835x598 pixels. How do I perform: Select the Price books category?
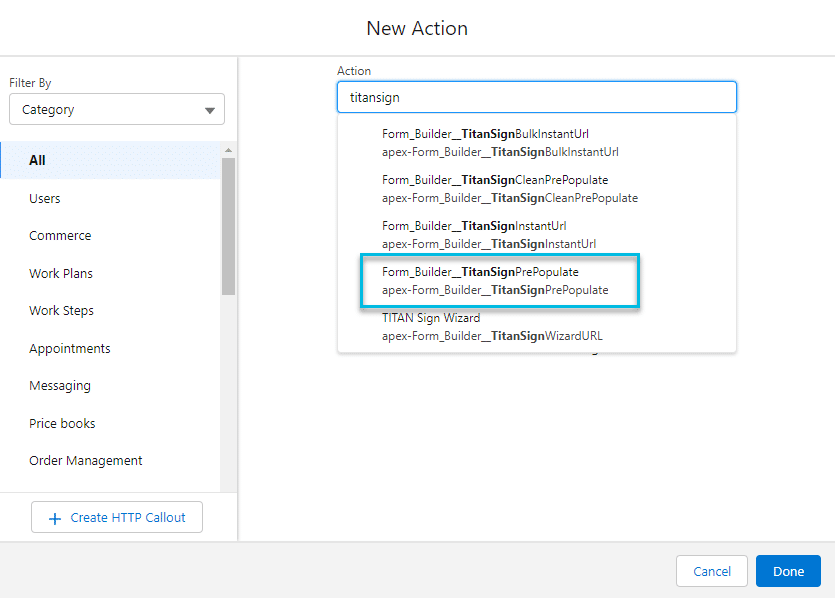pos(62,423)
